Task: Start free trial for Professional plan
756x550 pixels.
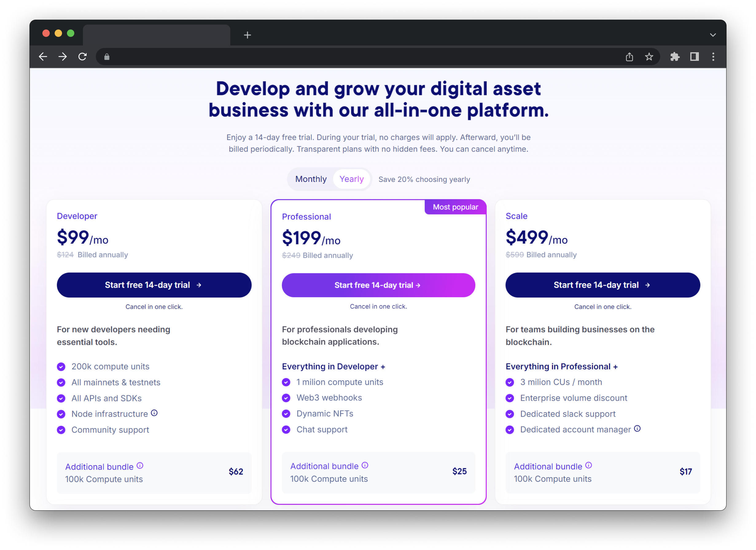Action: pyautogui.click(x=377, y=285)
